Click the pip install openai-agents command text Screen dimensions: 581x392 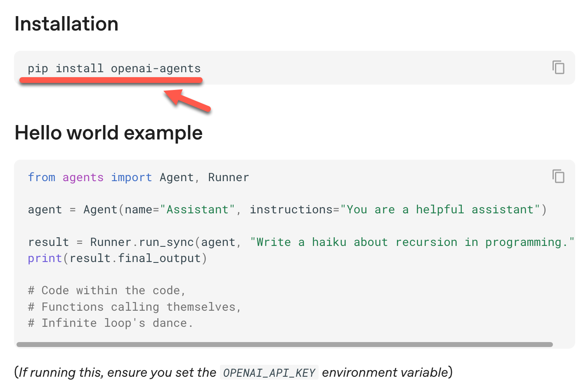114,68
